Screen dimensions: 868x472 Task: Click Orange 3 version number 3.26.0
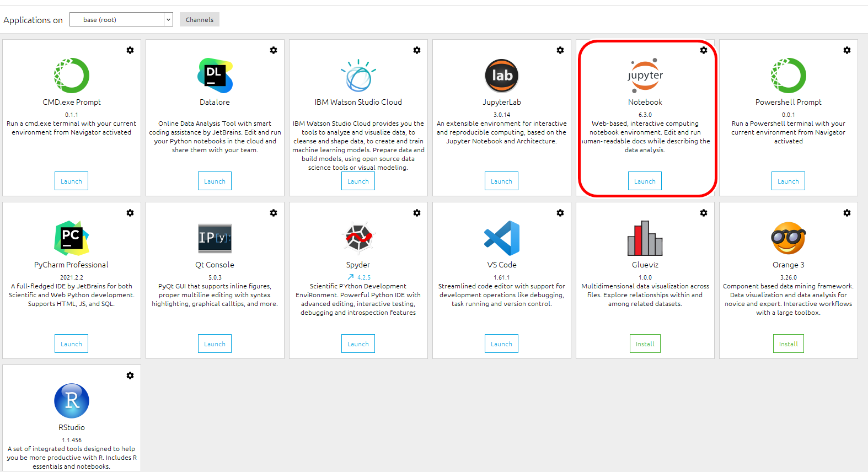[789, 277]
